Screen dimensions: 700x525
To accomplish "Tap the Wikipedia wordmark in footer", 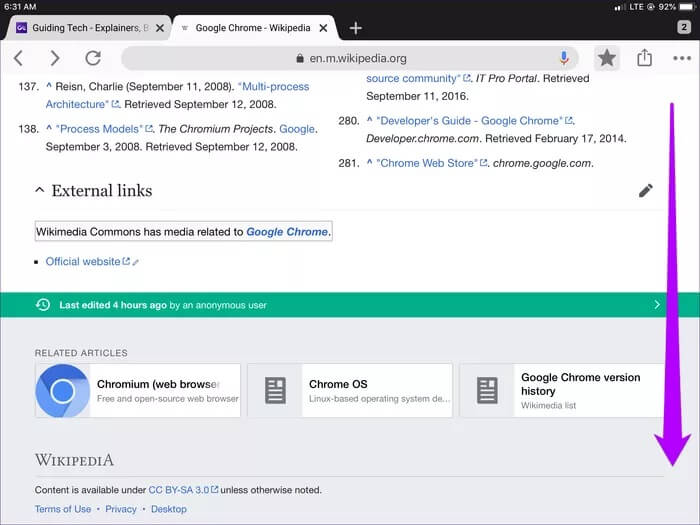I will coord(74,460).
